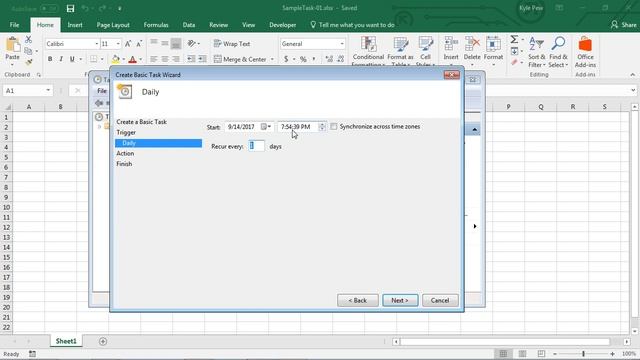Click the zoom slider handle
The width and height of the screenshot is (640, 360).
(x=583, y=353)
